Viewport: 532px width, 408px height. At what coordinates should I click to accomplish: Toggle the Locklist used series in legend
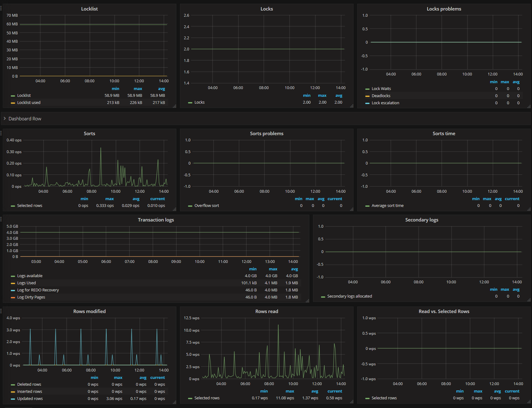pos(29,103)
